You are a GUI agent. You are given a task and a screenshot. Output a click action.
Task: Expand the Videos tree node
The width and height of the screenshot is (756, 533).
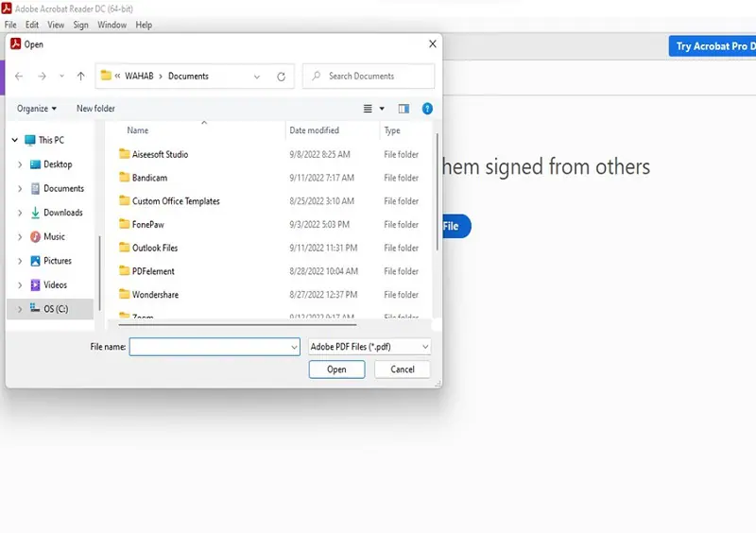point(20,285)
